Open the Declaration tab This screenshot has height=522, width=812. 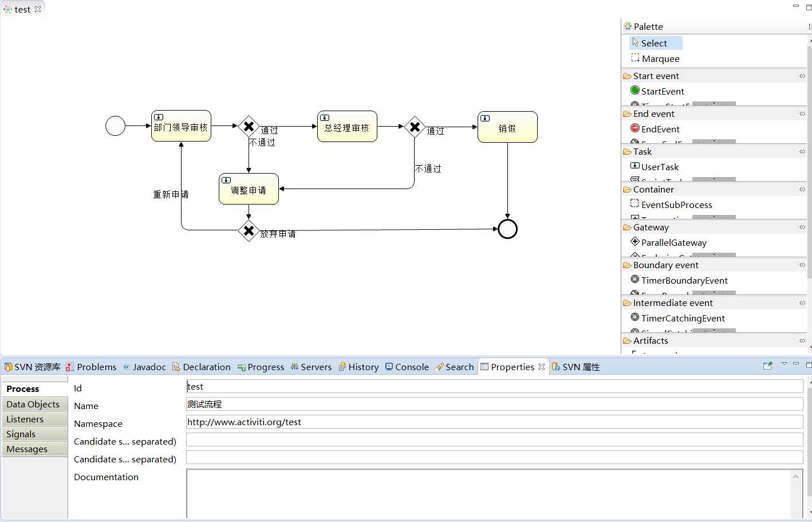point(202,367)
